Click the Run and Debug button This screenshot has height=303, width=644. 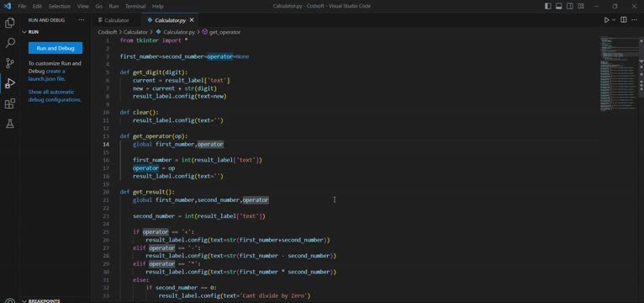(55, 48)
